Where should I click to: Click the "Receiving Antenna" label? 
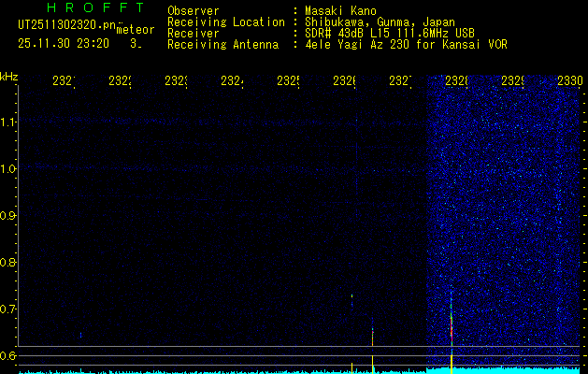point(222,45)
